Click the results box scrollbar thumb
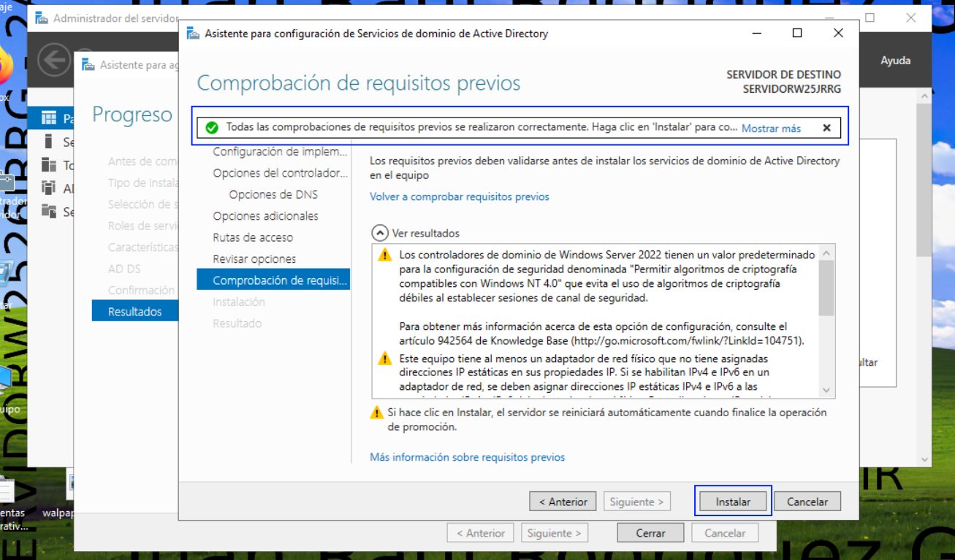This screenshot has height=560, width=955. point(826,288)
